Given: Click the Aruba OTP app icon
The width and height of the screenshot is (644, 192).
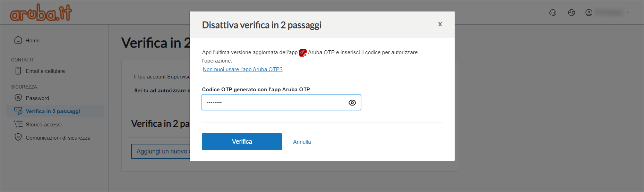Looking at the screenshot, I should (x=303, y=53).
